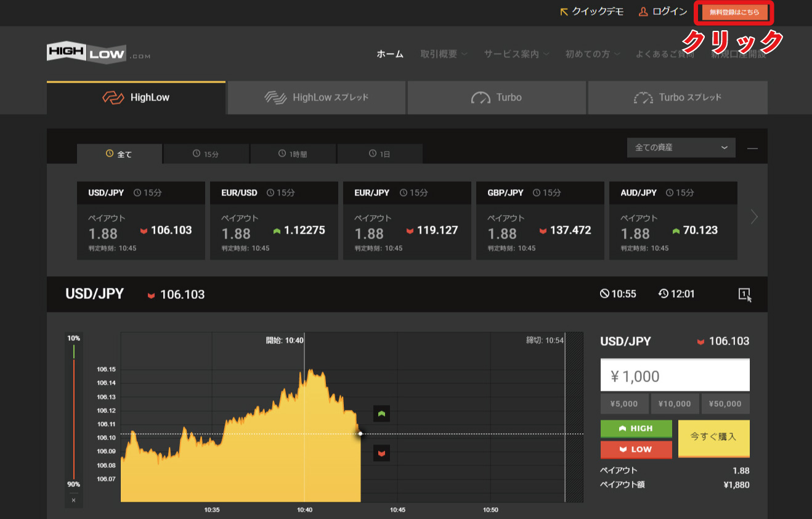Viewport: 812px width, 519px height.
Task: Click the one-click trading mode icon
Action: 745,295
